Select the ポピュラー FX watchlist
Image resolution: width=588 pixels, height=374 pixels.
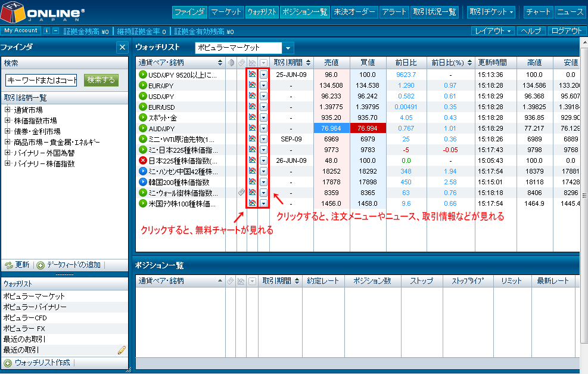pos(24,328)
